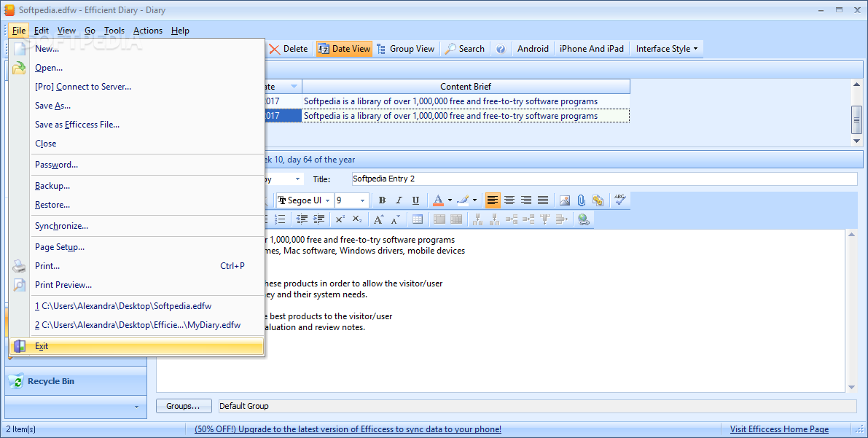Screen dimensions: 868x438
Task: Align text left
Action: [x=492, y=200]
